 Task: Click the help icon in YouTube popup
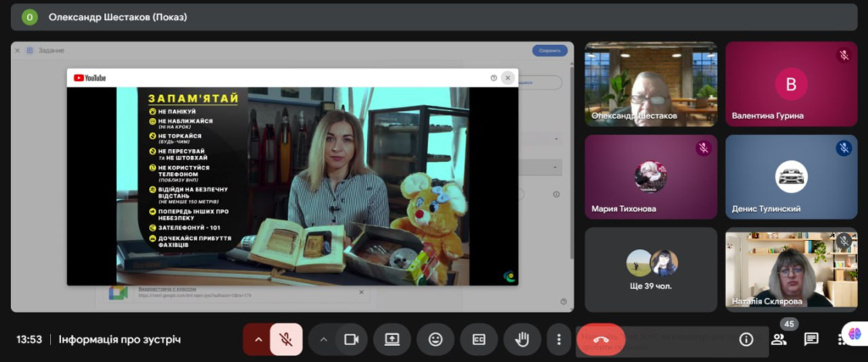pos(493,78)
